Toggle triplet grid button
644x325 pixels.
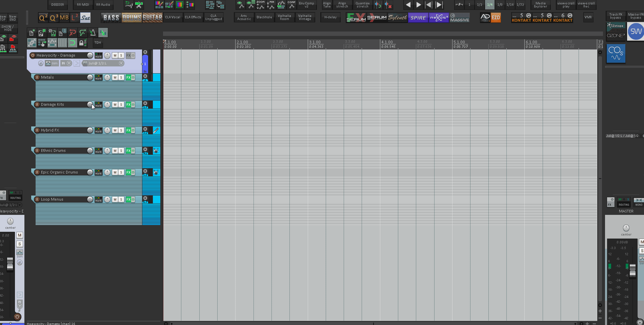point(459,5)
